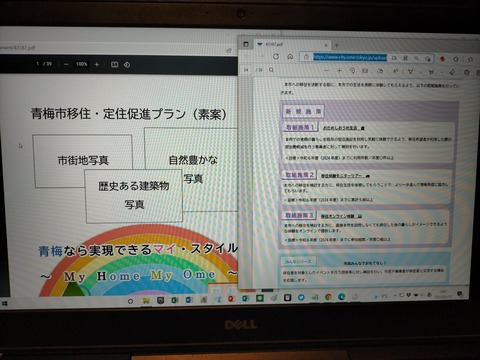Open page view options in Edge PDF toolbar
Screen dimensions: 480x360
[x=380, y=71]
